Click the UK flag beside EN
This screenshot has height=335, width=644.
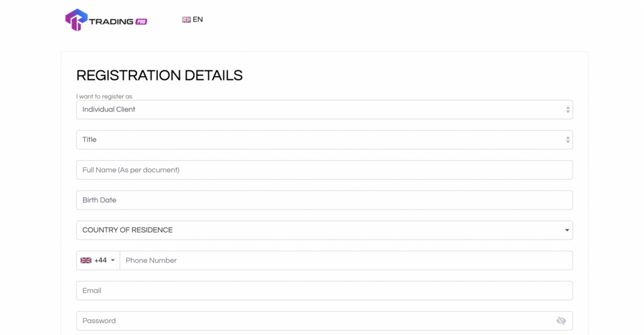pos(186,19)
